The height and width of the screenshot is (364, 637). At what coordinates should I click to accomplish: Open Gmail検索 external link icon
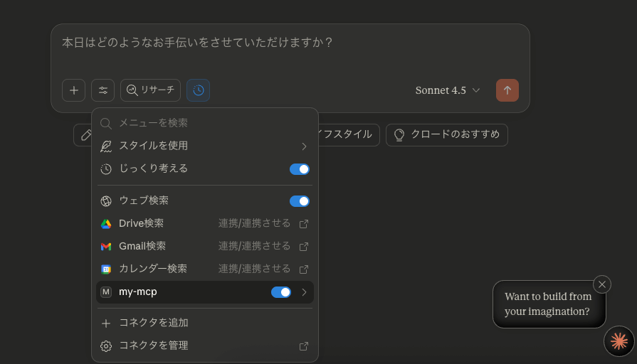click(x=304, y=247)
